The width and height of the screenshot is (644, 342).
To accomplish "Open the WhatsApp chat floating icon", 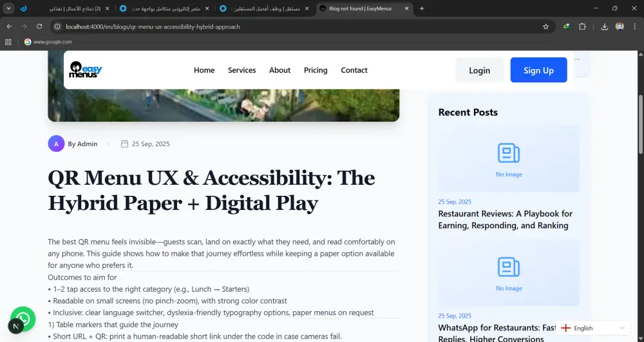I will (23, 319).
